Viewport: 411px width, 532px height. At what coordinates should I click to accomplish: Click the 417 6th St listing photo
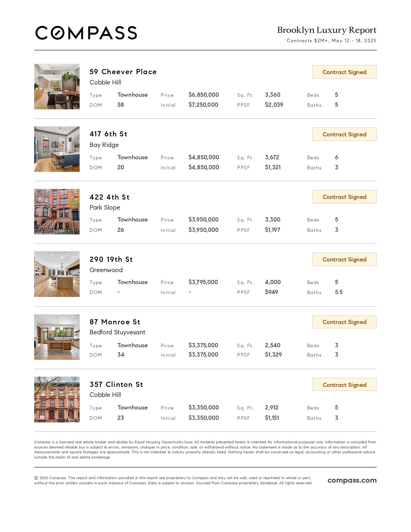pos(57,149)
